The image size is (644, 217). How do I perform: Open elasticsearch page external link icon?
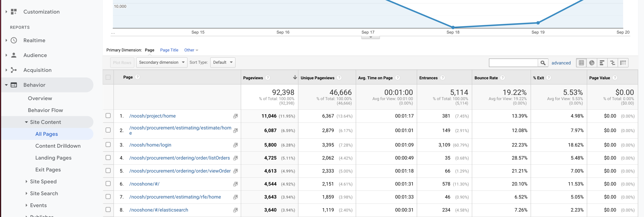pos(235,210)
